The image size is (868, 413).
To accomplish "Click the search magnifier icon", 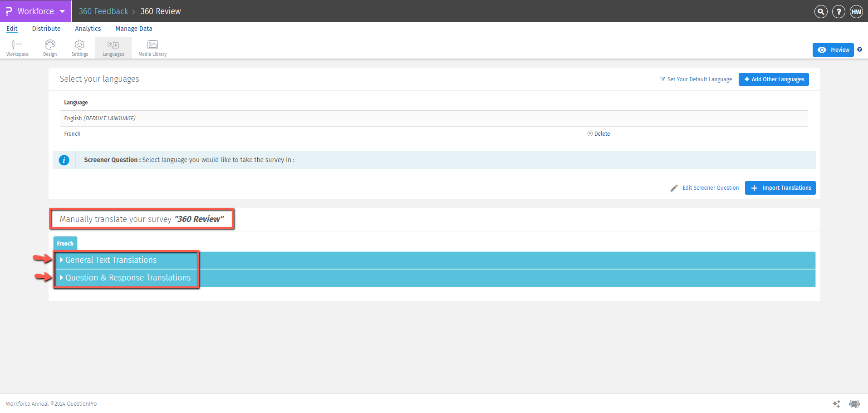I will coord(821,11).
